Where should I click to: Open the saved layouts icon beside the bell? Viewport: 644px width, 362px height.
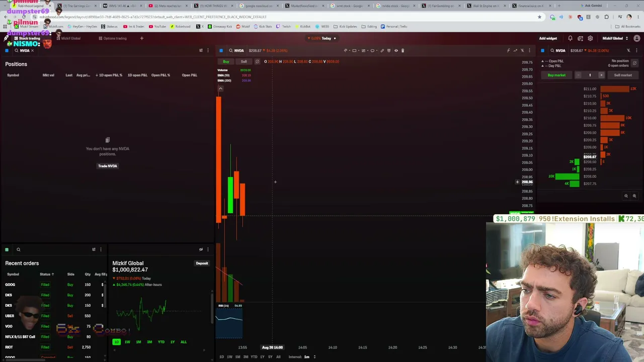(580, 38)
